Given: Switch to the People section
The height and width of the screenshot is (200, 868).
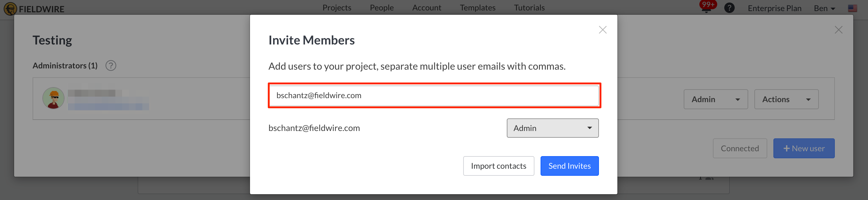Looking at the screenshot, I should pos(381,7).
